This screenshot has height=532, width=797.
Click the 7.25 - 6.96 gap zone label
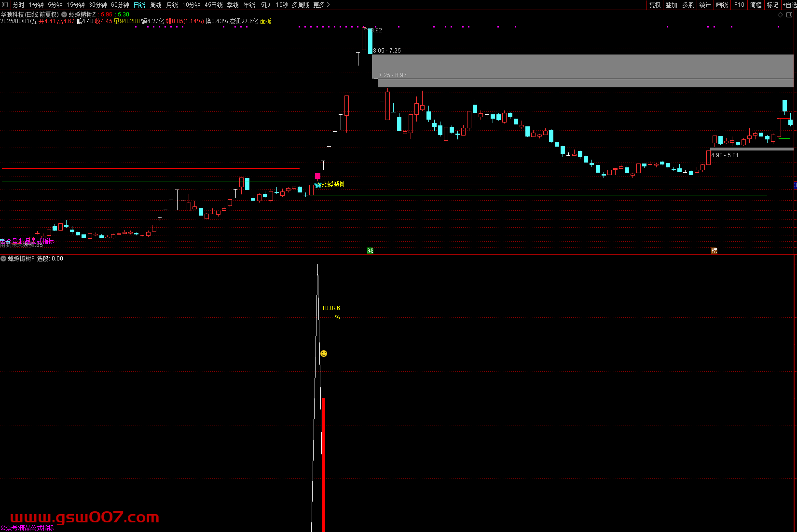[393, 75]
